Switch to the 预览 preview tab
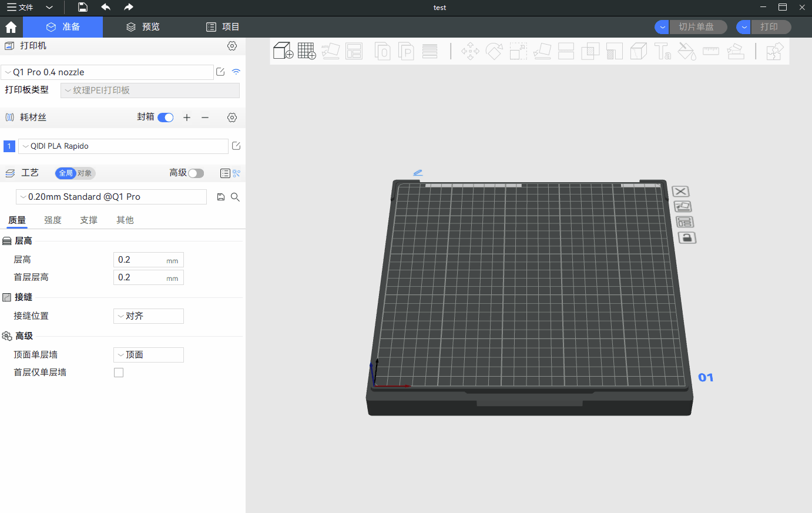812x513 pixels. coord(143,27)
